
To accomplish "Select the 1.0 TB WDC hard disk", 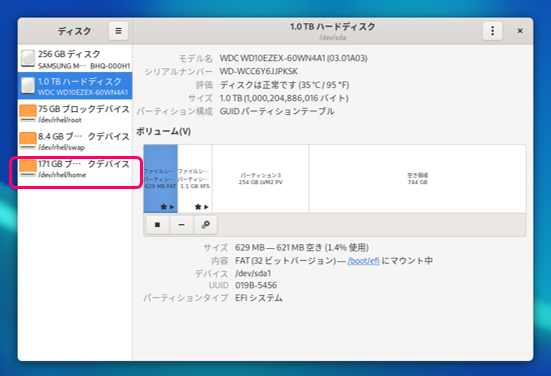I will [x=75, y=86].
